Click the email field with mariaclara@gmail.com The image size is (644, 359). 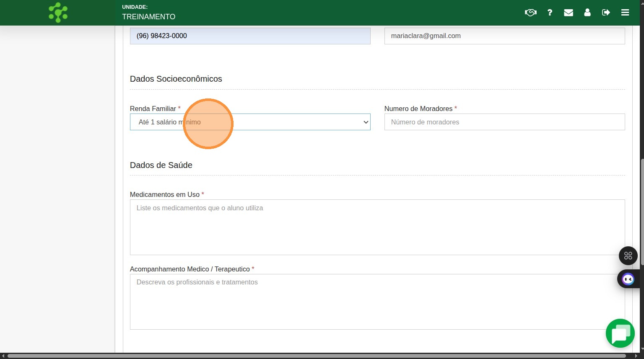click(504, 36)
